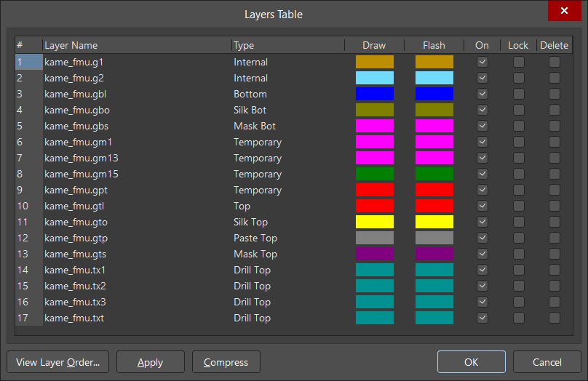Compress the layers table
Viewport: 588px width, 381px height.
(226, 362)
